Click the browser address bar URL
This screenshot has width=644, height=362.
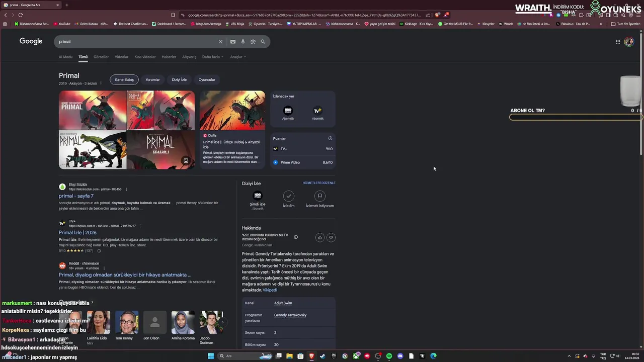point(304,15)
